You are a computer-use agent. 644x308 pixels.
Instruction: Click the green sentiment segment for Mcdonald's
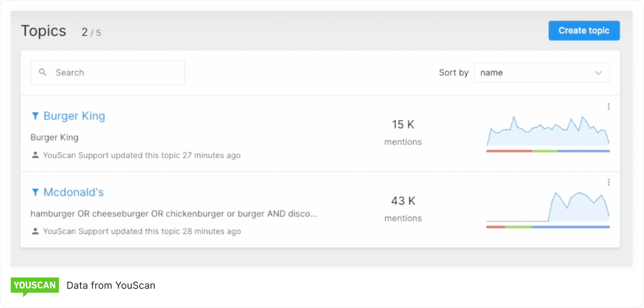(x=518, y=227)
